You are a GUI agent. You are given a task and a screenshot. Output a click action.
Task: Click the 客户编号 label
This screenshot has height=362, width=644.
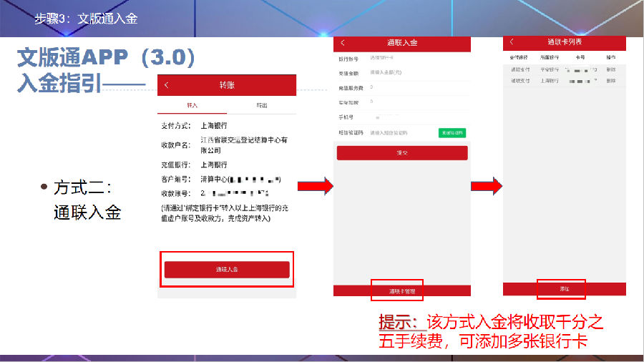(x=176, y=180)
